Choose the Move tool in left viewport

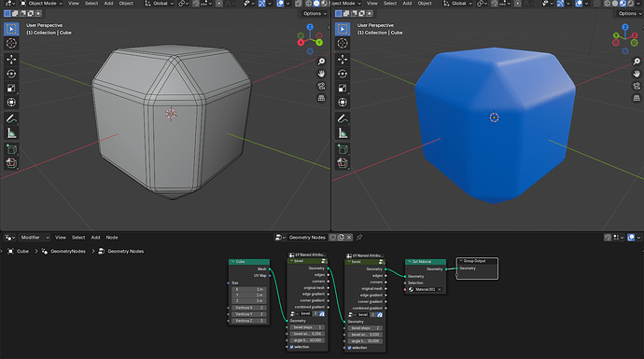point(11,60)
